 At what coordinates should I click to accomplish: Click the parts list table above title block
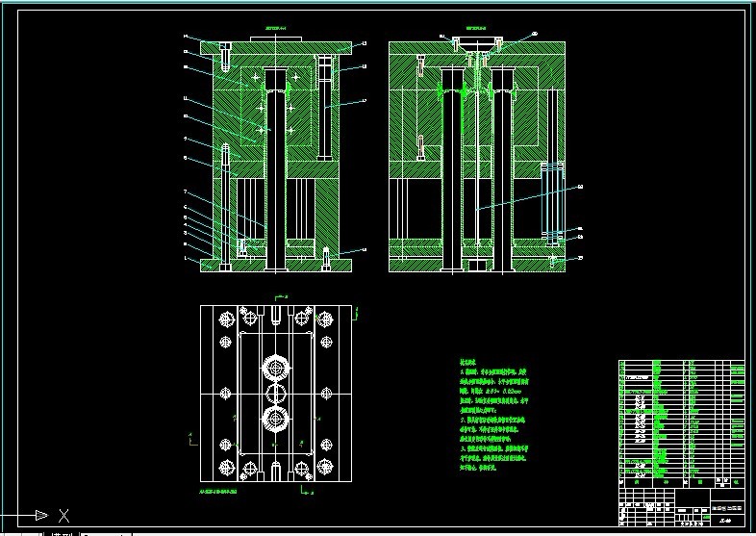pyautogui.click(x=682, y=423)
